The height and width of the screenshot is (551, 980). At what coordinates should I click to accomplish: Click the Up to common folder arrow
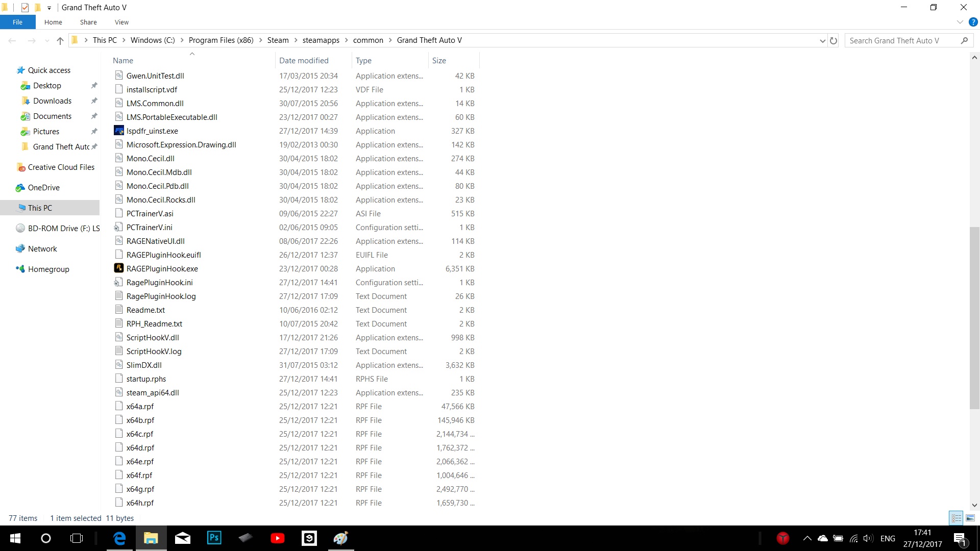pos(60,40)
